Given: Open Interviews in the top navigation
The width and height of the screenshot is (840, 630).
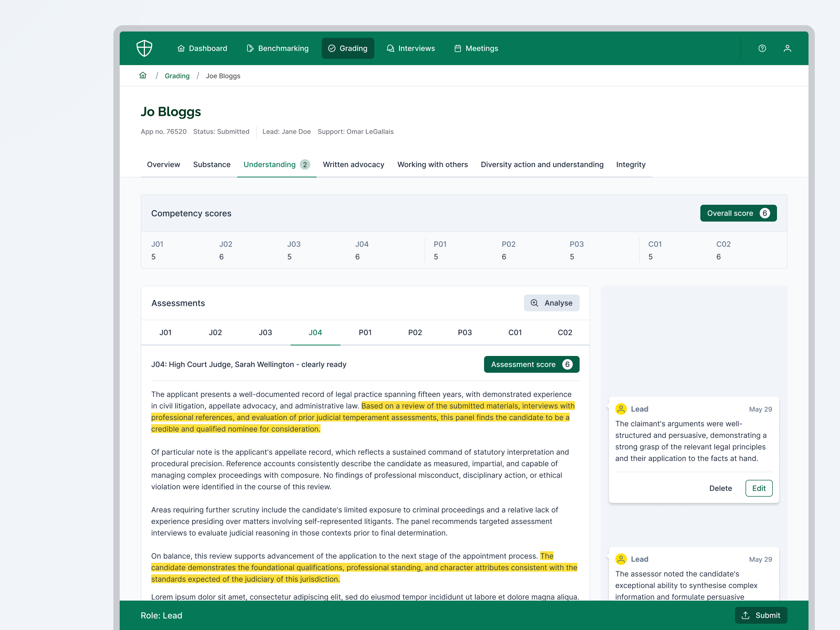Looking at the screenshot, I should [x=411, y=48].
